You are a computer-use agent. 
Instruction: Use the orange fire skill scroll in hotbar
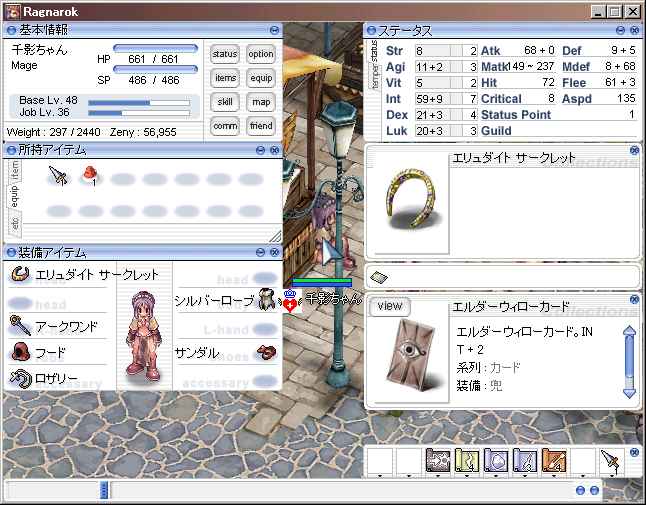(554, 460)
